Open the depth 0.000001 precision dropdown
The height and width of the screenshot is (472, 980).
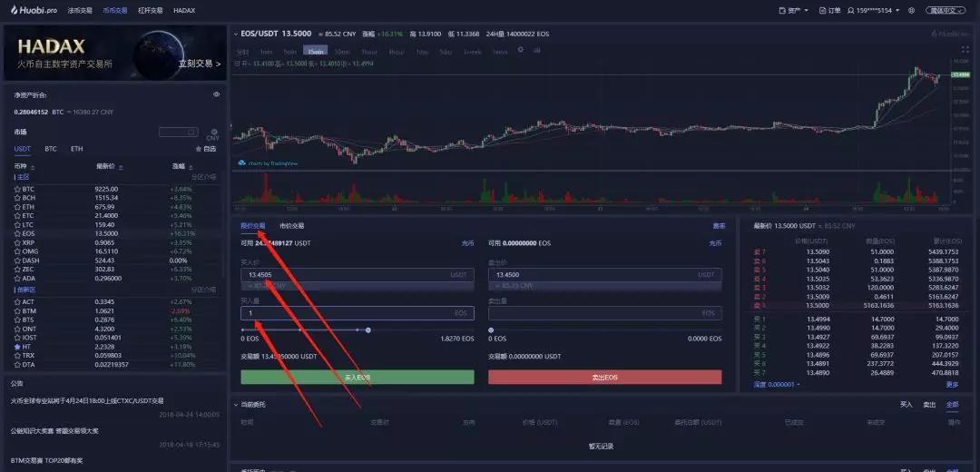click(777, 385)
